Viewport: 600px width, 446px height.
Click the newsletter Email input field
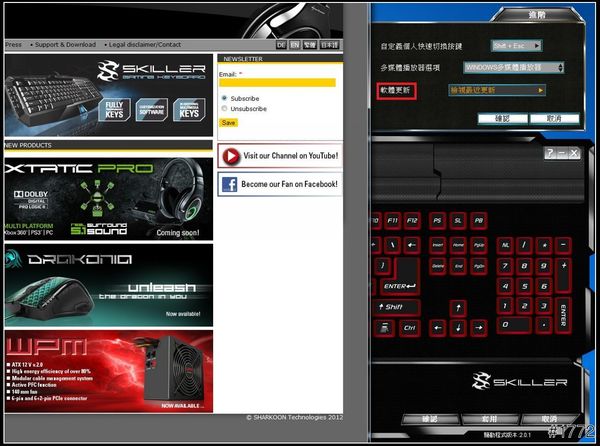click(x=277, y=83)
